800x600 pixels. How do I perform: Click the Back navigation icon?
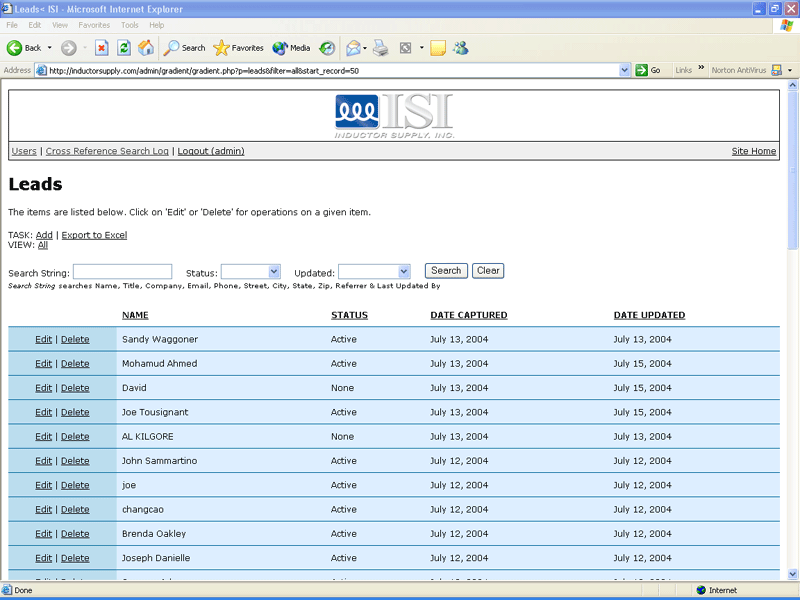pos(22,47)
